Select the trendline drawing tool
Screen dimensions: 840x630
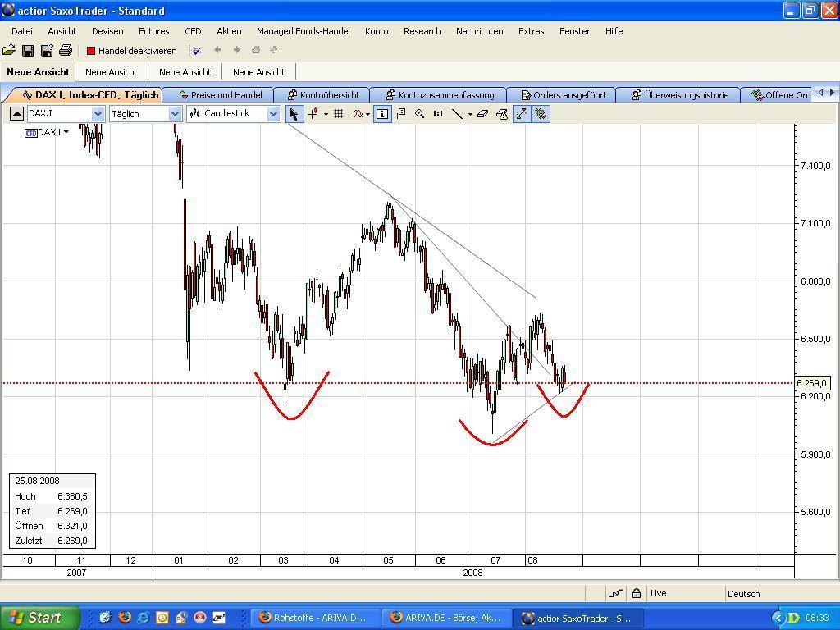[x=457, y=113]
